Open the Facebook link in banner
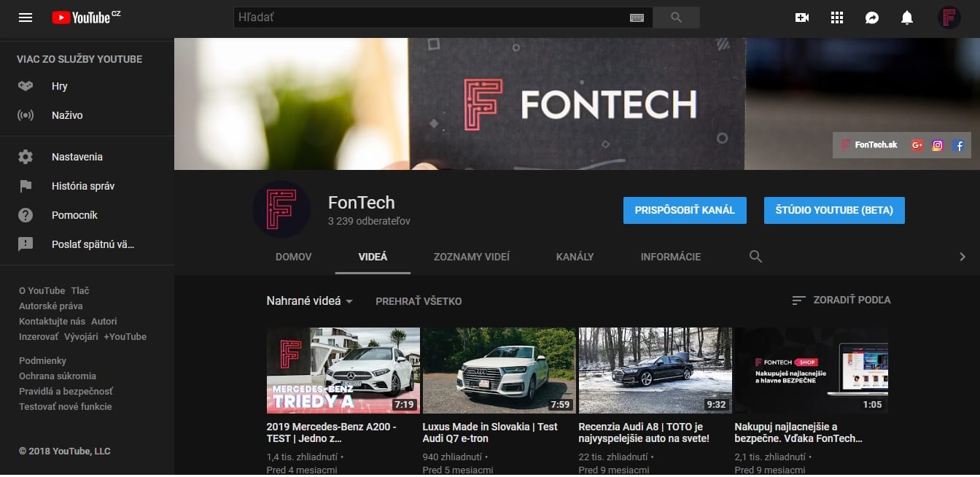The width and height of the screenshot is (980, 477). pyautogui.click(x=960, y=145)
